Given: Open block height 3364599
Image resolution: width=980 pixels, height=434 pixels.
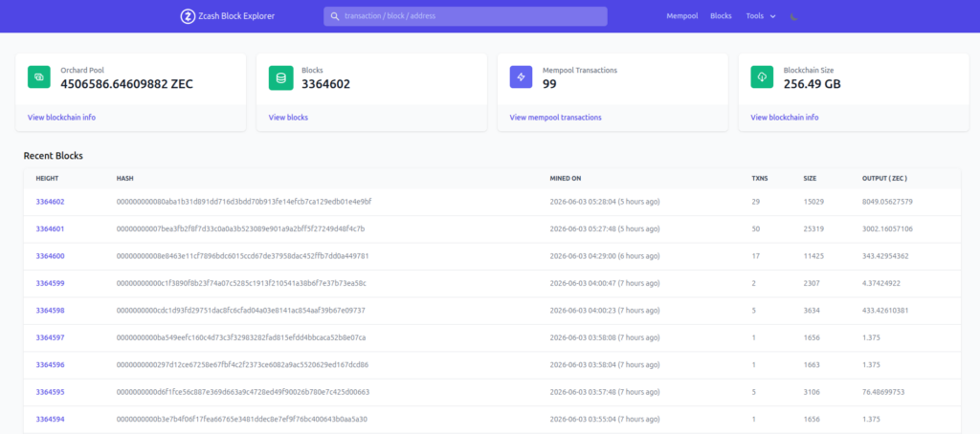Looking at the screenshot, I should click(x=50, y=284).
